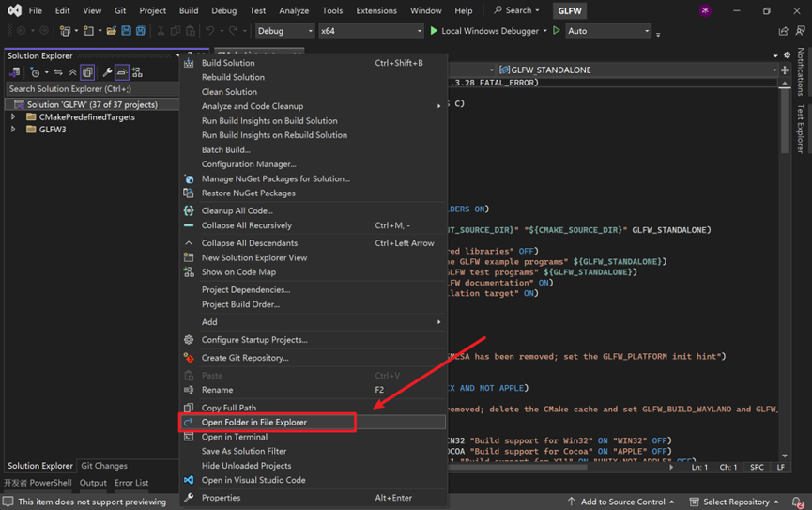Open the Debug configuration dropdown
Screen dimensions: 812x510
click(284, 31)
